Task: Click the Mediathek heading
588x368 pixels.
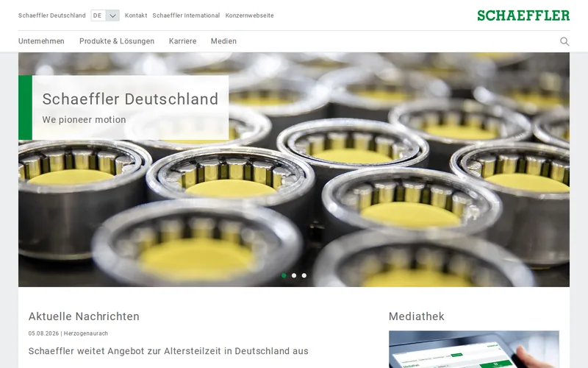Action: coord(416,316)
